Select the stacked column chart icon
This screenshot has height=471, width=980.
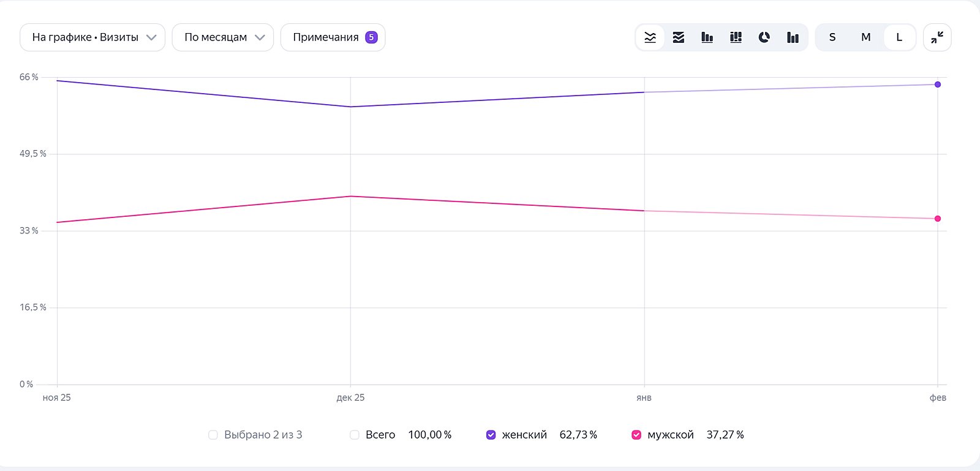(736, 37)
